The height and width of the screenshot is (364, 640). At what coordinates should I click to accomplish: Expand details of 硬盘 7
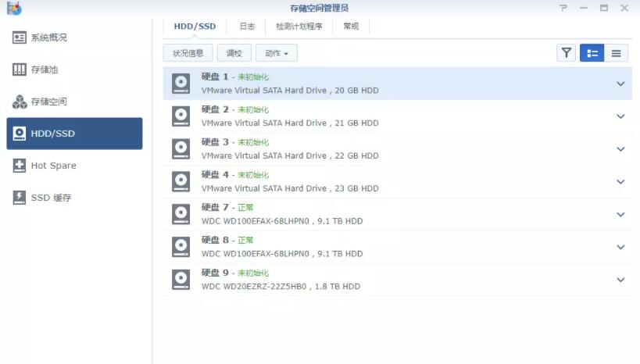[x=620, y=214]
